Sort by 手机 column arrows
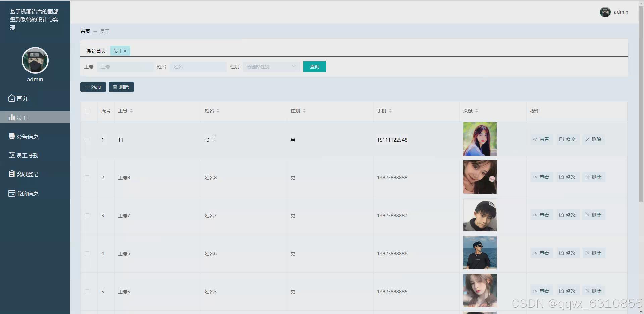644x314 pixels. click(390, 111)
